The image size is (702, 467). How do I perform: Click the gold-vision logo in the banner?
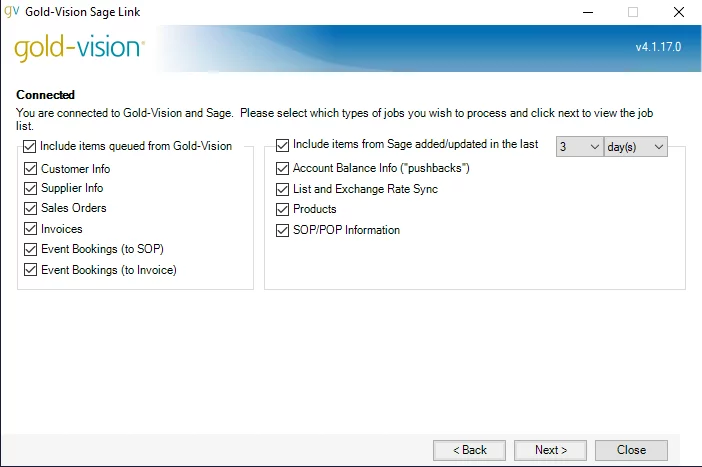point(79,47)
